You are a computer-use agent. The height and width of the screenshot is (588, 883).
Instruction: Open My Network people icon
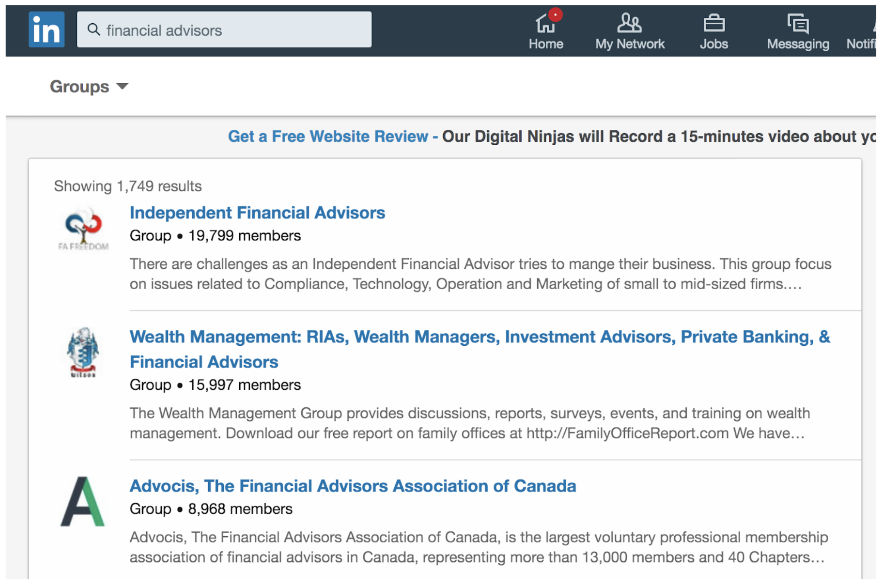pos(629,23)
